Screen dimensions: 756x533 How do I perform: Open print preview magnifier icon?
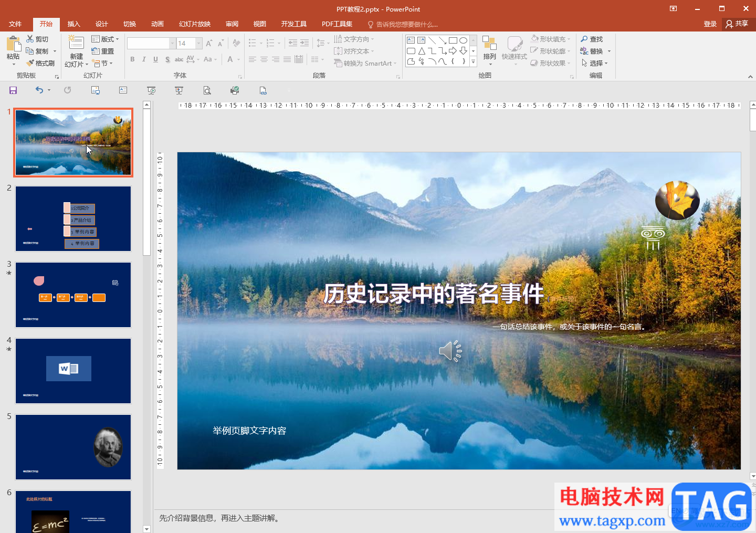coord(207,90)
